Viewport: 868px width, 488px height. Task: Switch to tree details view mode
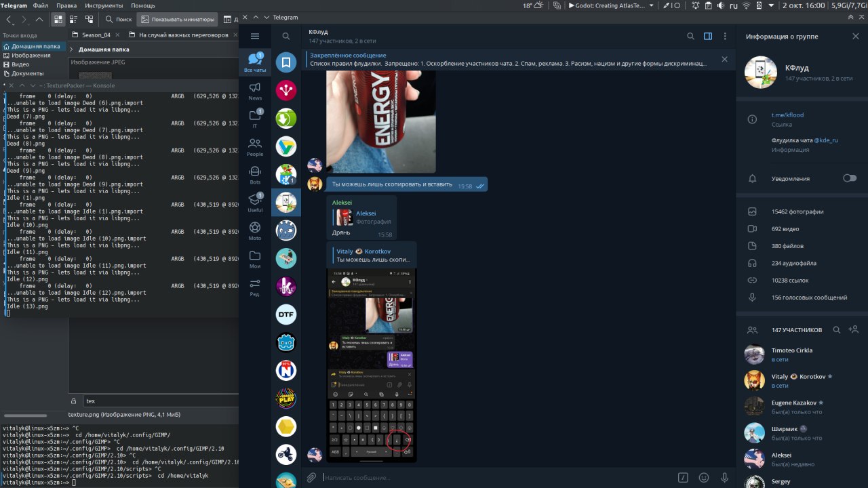90,20
